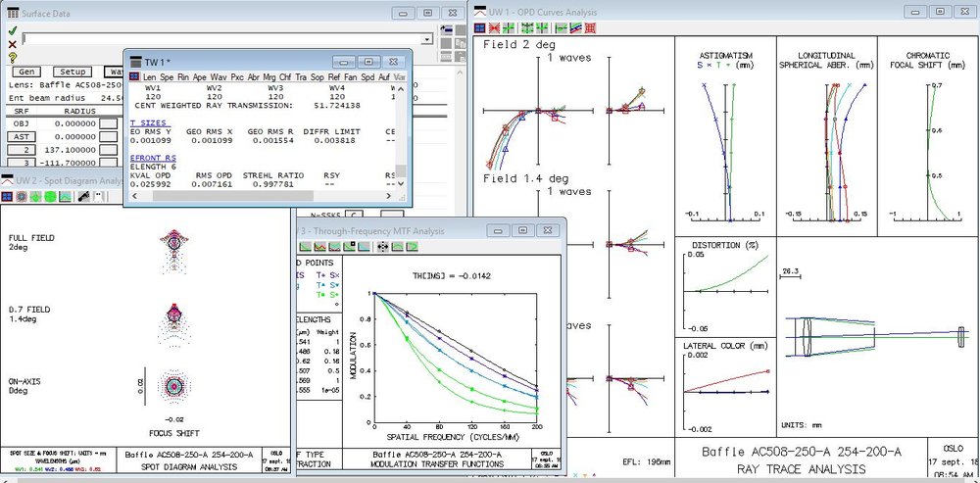Click the green arch icon in UW 3 toolbar

398,247
